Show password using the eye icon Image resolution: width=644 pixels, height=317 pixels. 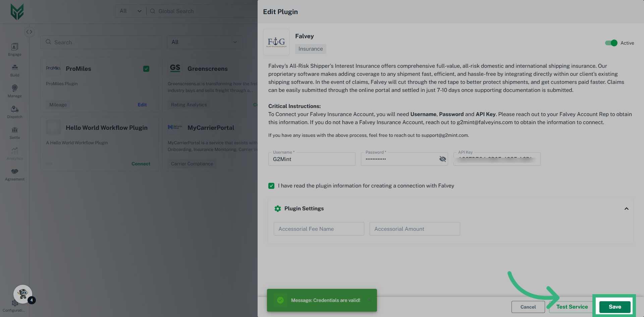coord(443,159)
